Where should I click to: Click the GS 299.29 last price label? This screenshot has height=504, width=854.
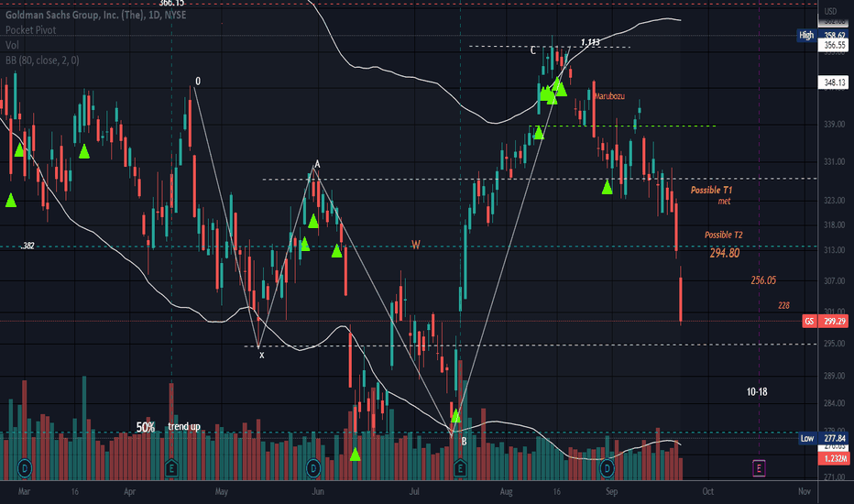pyautogui.click(x=825, y=321)
